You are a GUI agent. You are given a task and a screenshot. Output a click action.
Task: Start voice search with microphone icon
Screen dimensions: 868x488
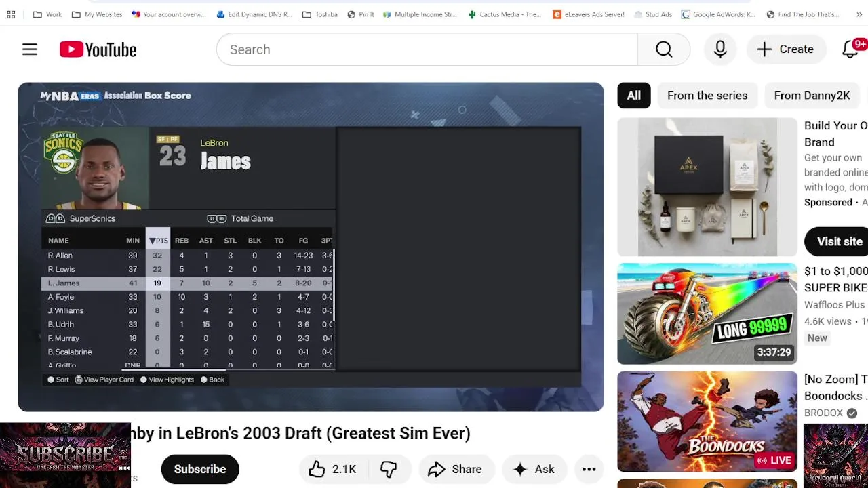pos(720,49)
